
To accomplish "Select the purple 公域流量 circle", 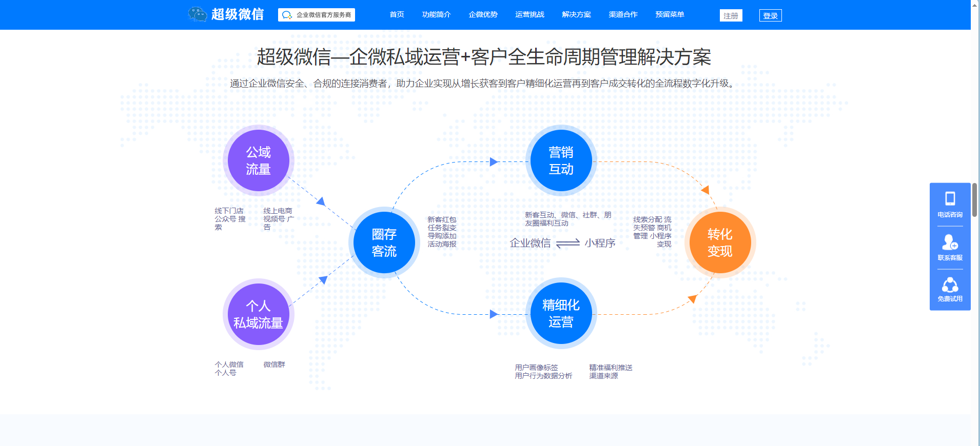I will tap(258, 160).
